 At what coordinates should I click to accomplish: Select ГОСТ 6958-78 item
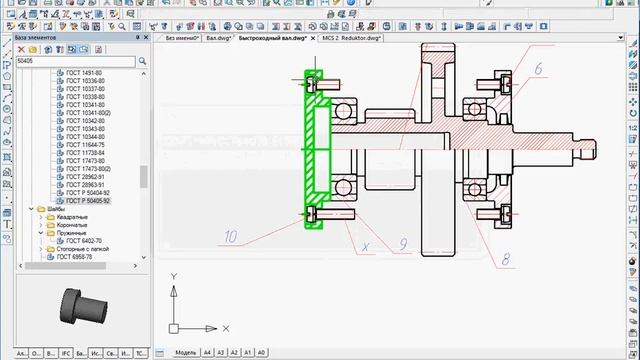tap(74, 257)
